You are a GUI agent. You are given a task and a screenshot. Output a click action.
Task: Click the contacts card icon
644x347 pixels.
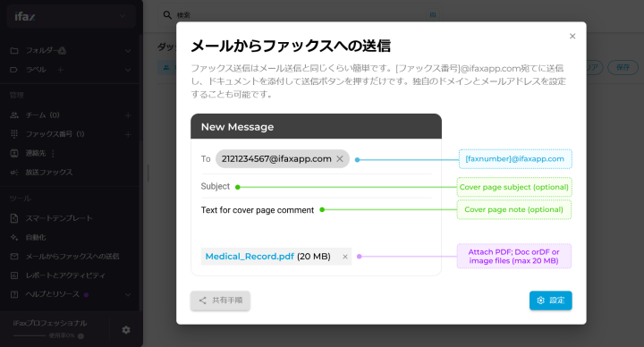pyautogui.click(x=14, y=153)
